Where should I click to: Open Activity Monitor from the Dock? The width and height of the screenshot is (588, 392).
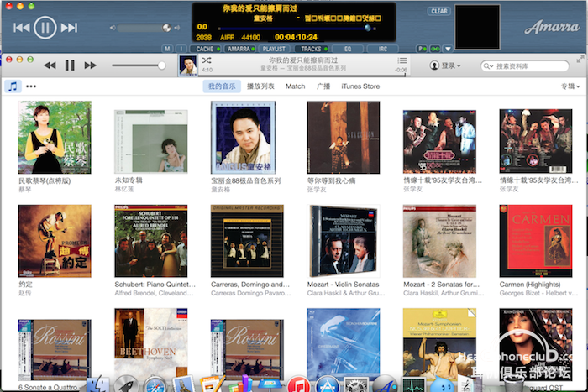413,384
